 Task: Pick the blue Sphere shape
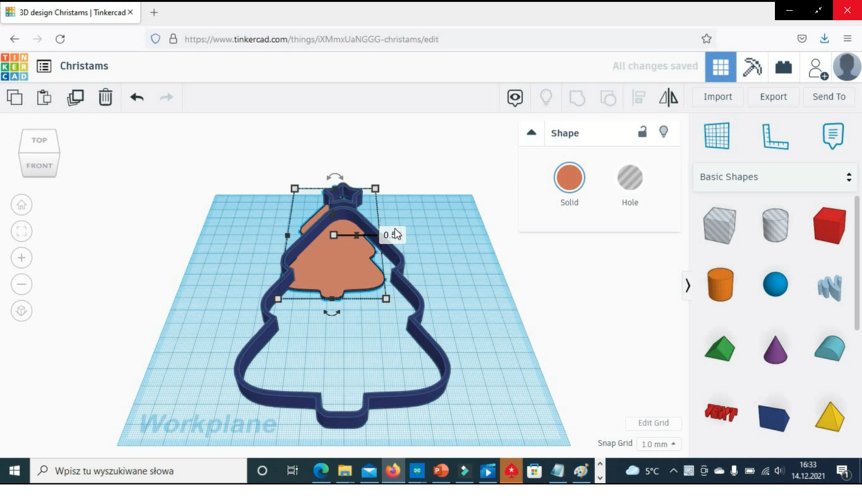coord(775,284)
